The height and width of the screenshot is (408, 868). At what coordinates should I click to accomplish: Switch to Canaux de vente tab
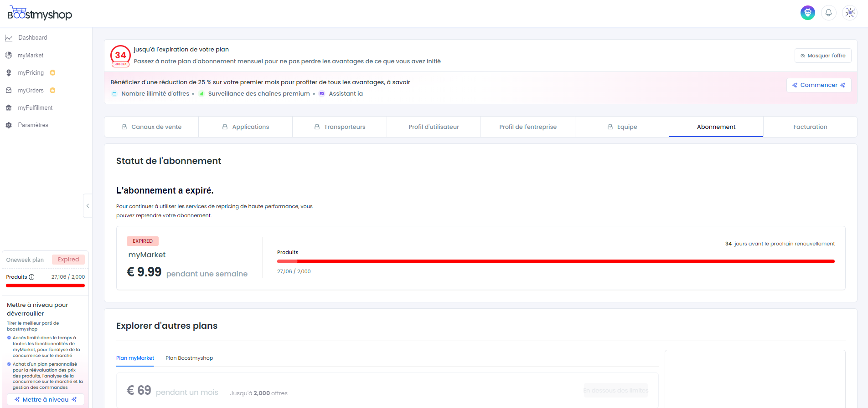point(151,127)
